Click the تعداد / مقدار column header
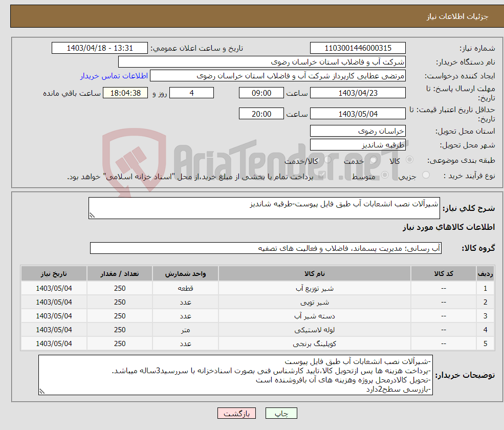Screen dimensions: 504x430 pos(120,274)
